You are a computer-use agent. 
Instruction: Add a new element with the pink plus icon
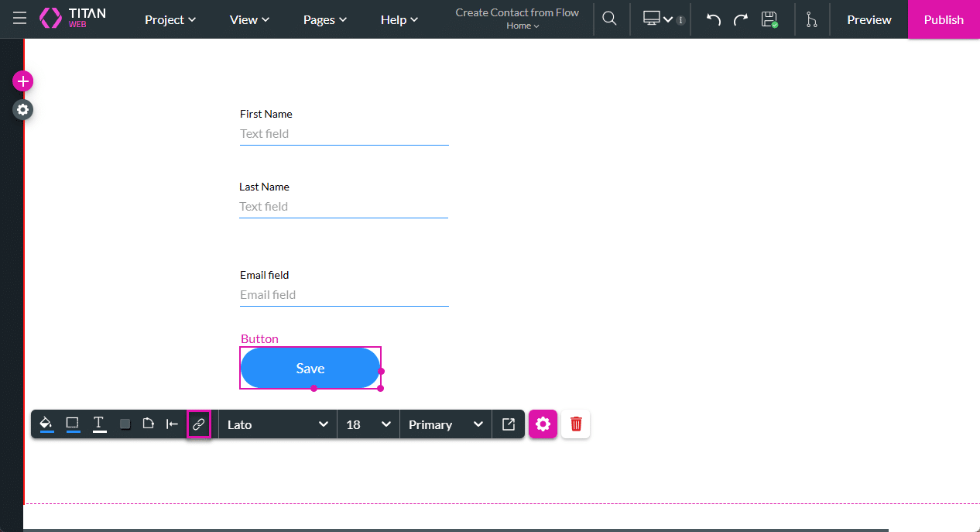pyautogui.click(x=22, y=81)
